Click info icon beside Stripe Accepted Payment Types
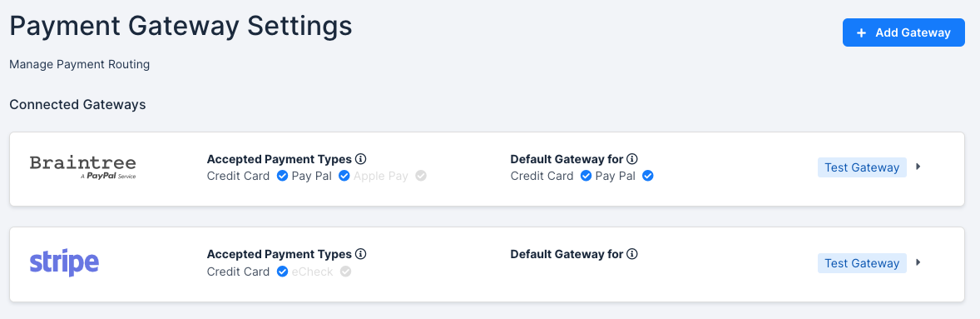Viewport: 980px width, 319px height. [x=360, y=254]
